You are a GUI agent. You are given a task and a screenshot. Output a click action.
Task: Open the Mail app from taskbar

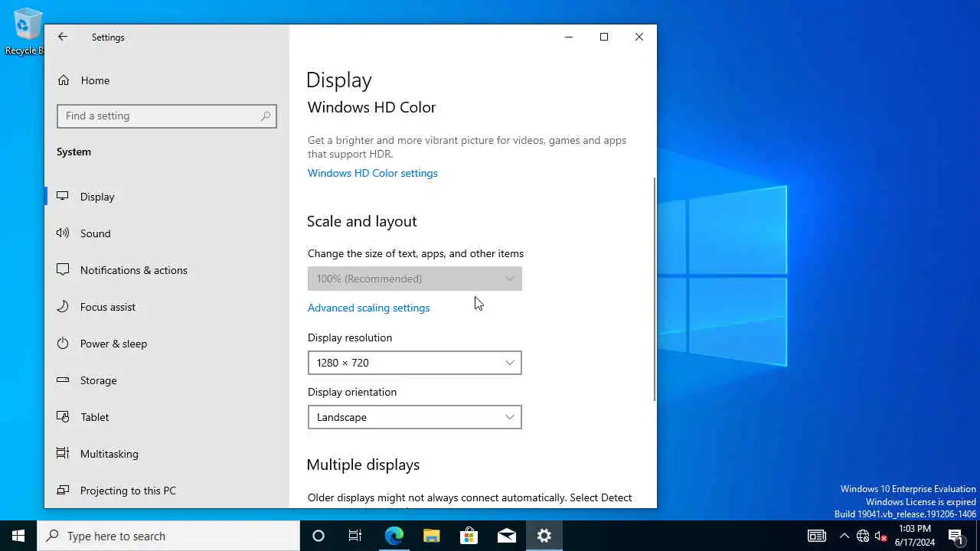[x=506, y=536]
